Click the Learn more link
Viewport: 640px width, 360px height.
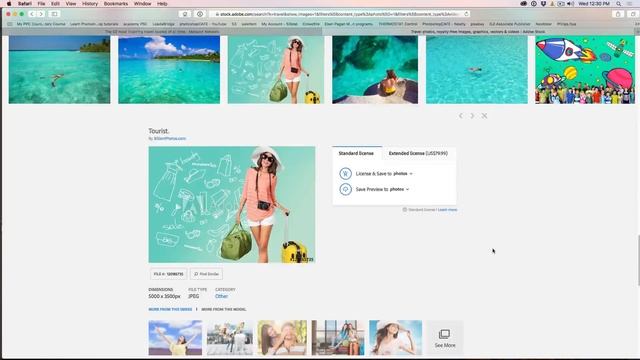447,210
